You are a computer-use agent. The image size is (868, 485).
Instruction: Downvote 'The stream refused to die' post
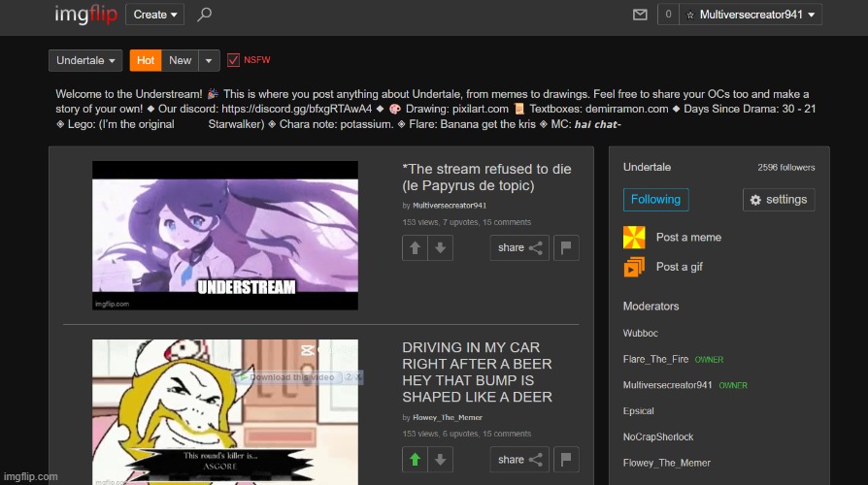point(440,247)
